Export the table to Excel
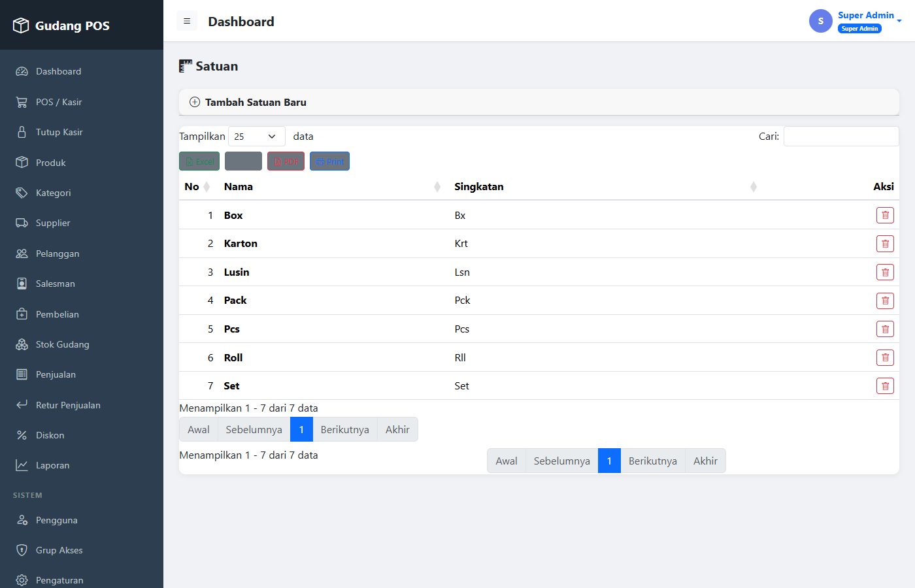The height and width of the screenshot is (588, 915). 199,161
